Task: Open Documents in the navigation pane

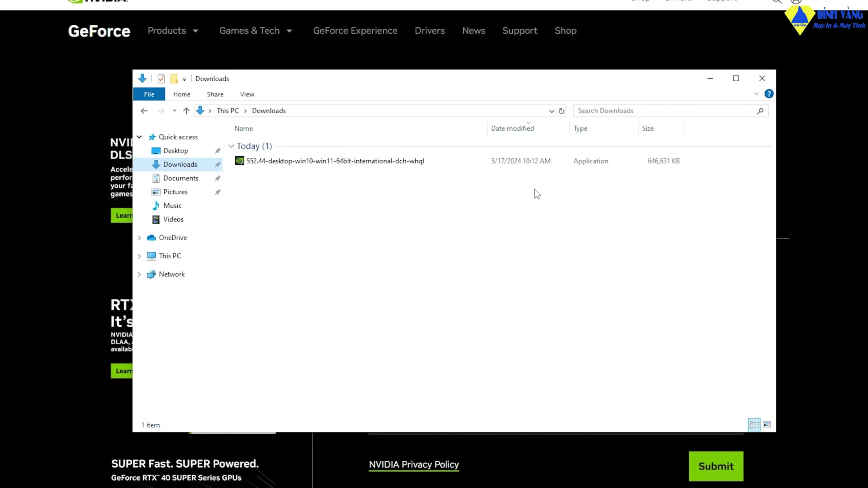Action: click(181, 178)
